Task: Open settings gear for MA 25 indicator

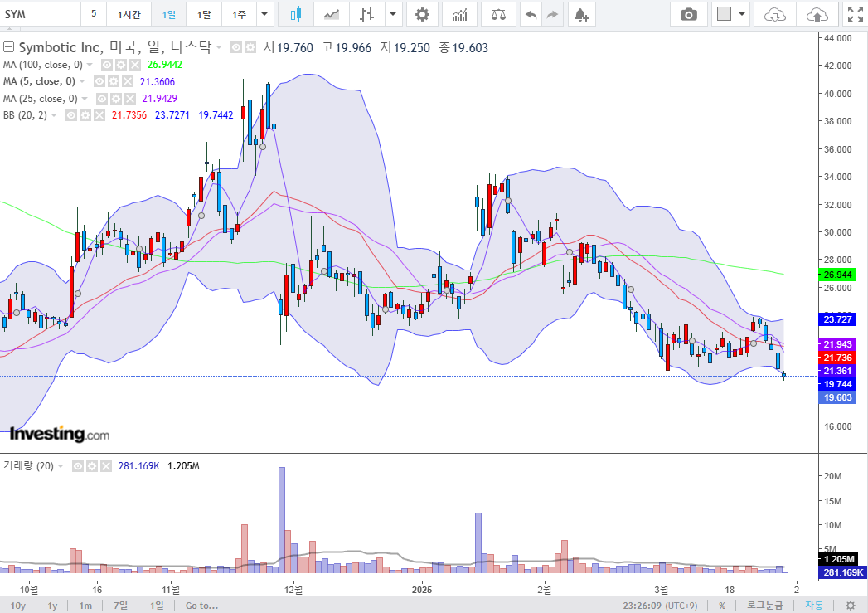Action: point(116,99)
